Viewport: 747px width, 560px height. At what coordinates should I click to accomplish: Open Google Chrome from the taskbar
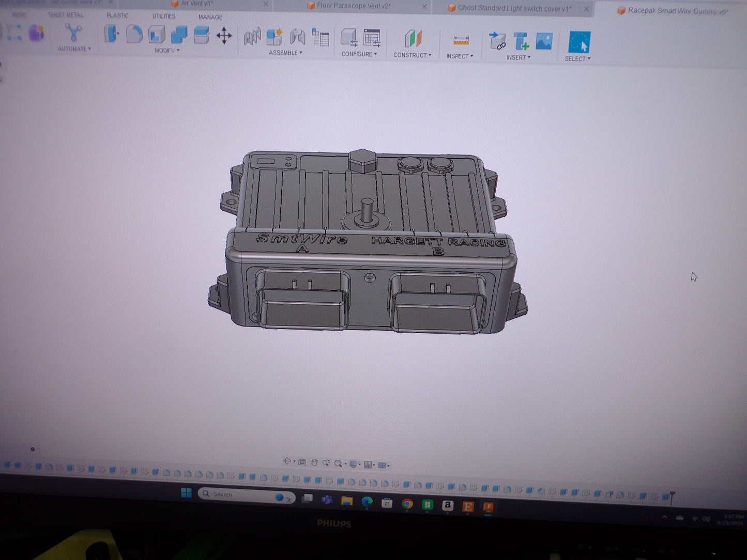[407, 504]
